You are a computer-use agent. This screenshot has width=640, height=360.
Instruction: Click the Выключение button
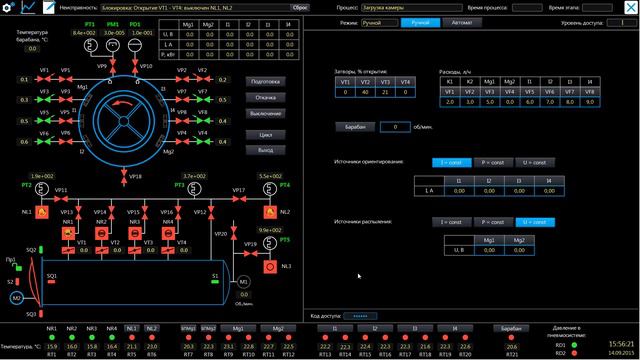(265, 113)
